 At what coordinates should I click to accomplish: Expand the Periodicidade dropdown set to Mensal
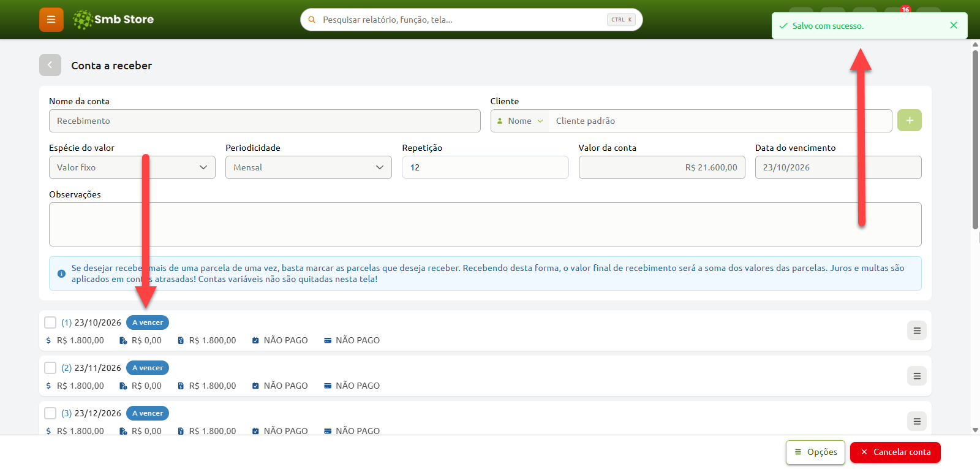coord(309,167)
